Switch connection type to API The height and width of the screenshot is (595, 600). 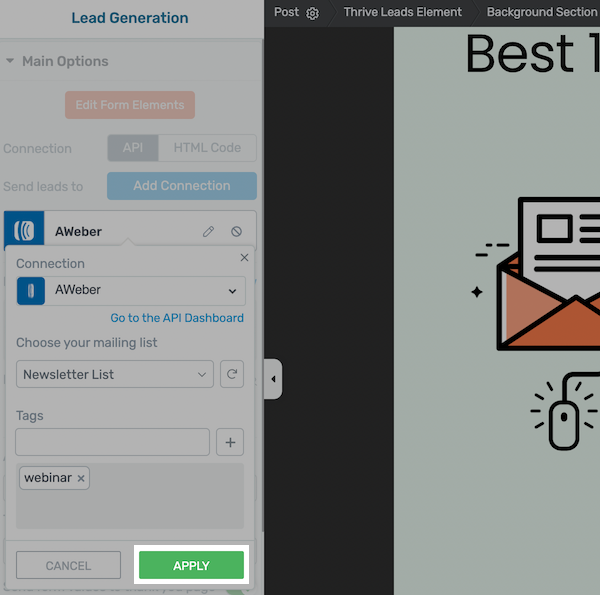133,148
